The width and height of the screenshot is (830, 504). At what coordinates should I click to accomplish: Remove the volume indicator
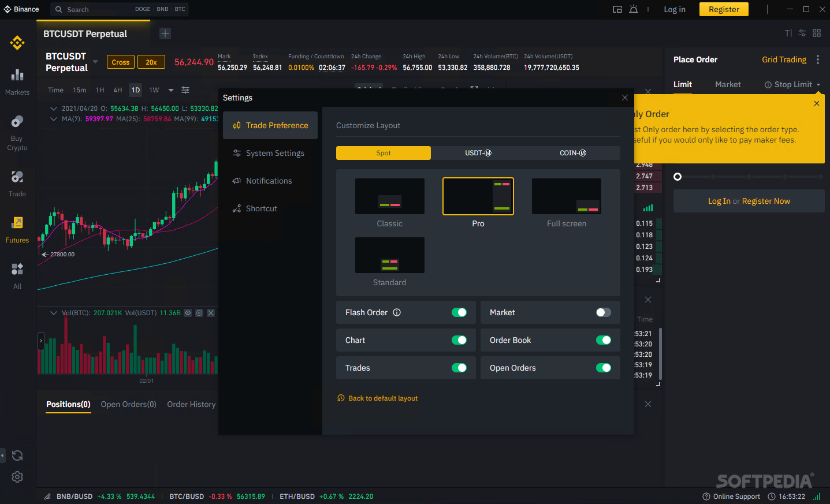coord(211,313)
